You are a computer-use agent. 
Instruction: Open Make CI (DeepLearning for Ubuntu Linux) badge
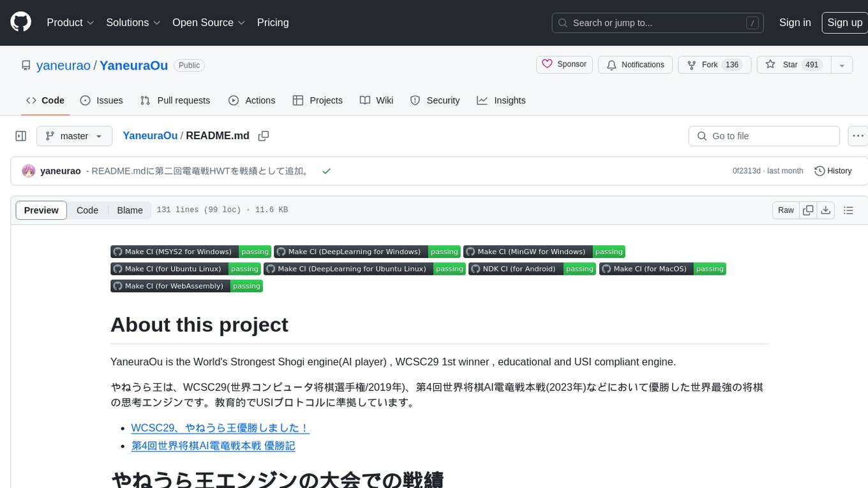(x=364, y=269)
